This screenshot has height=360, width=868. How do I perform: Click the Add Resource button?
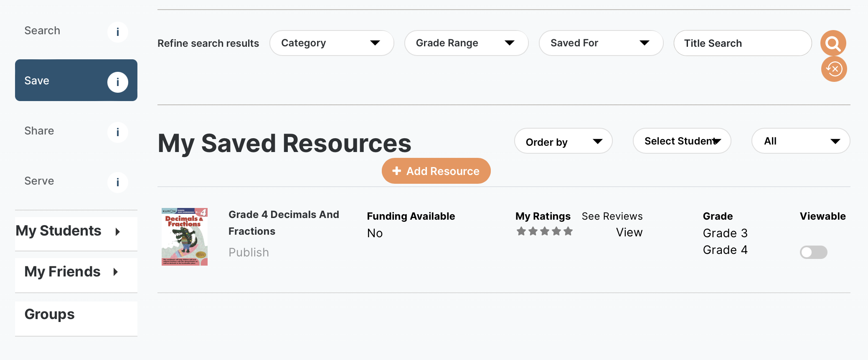click(x=436, y=171)
